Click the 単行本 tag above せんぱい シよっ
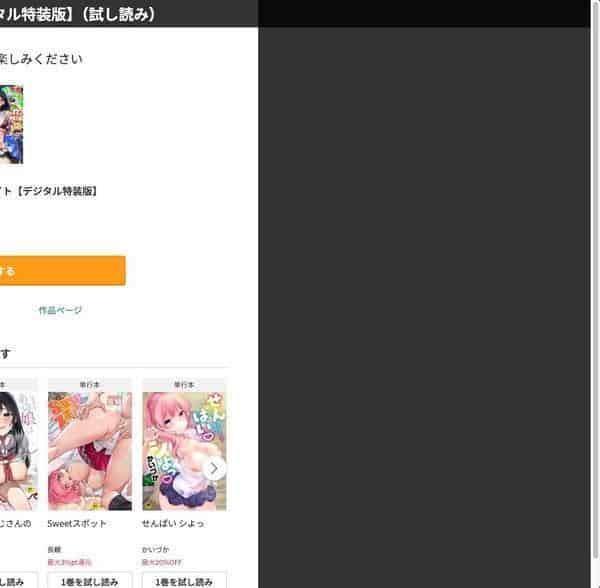The image size is (600, 588). click(x=184, y=384)
